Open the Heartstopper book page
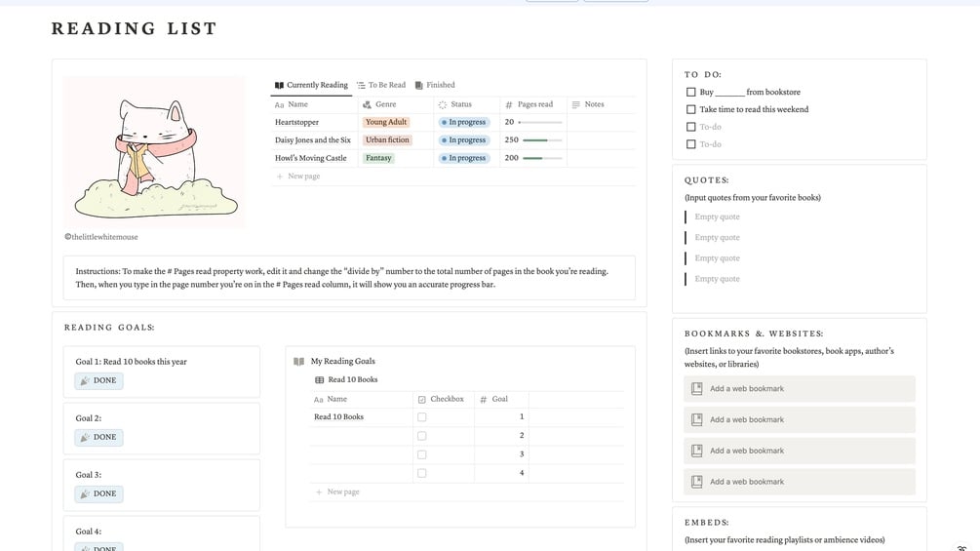 coord(296,123)
